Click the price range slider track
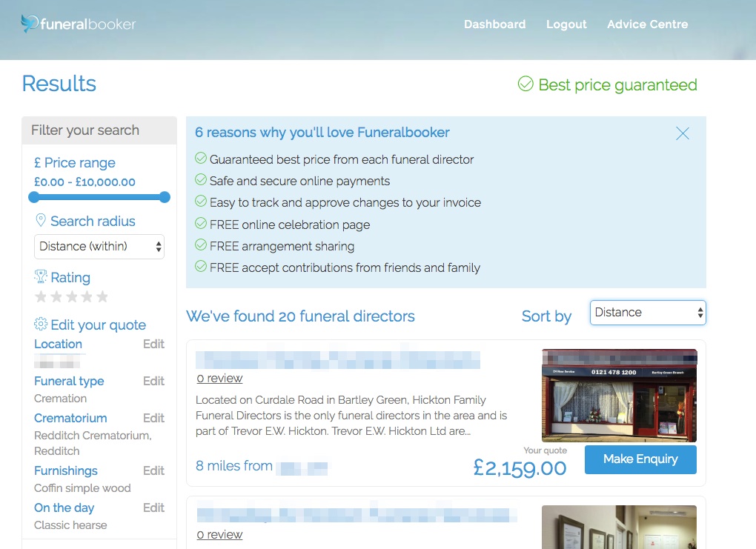 click(x=99, y=197)
